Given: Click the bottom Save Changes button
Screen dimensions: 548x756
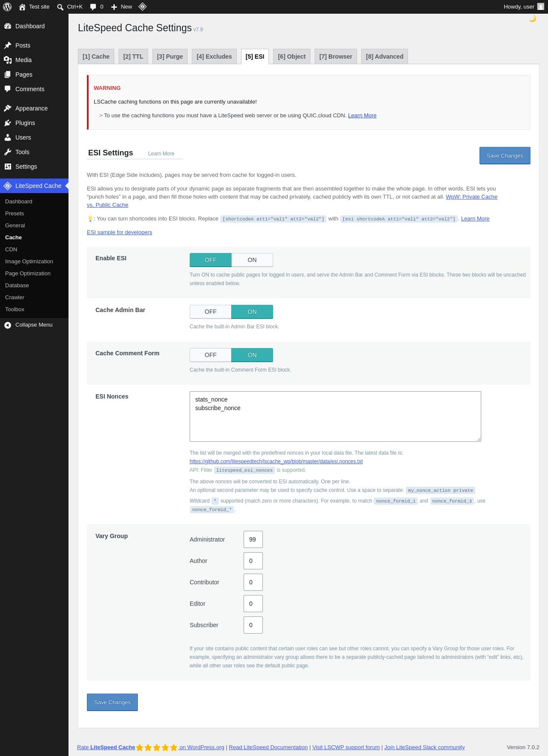Looking at the screenshot, I should pos(112,702).
